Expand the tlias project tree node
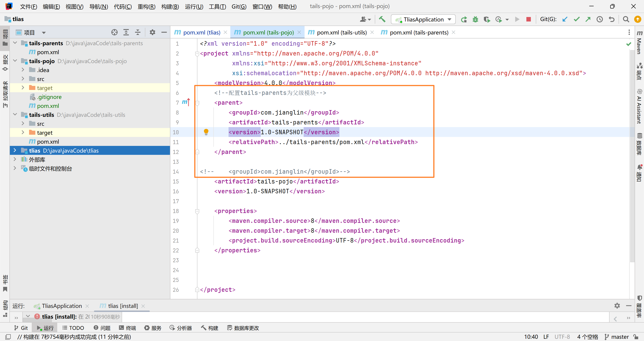 coord(15,150)
